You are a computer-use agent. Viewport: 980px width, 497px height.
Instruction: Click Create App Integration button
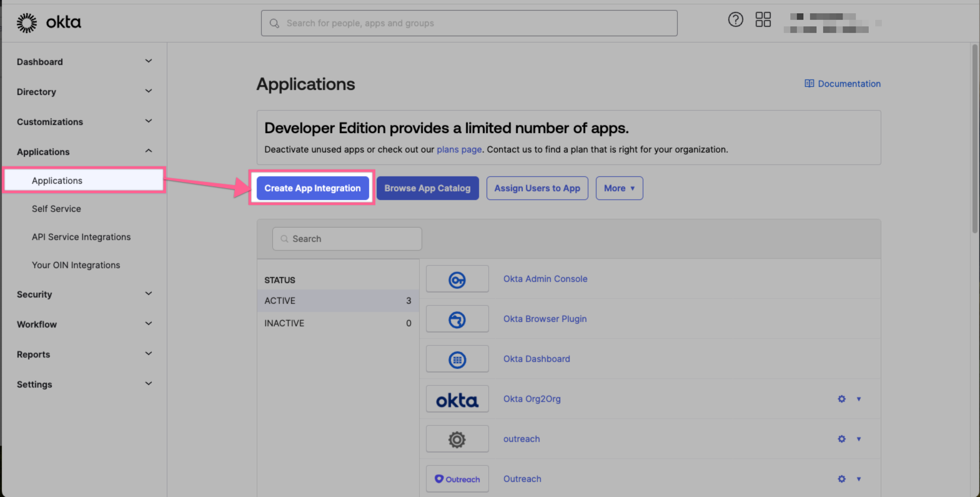(x=312, y=188)
